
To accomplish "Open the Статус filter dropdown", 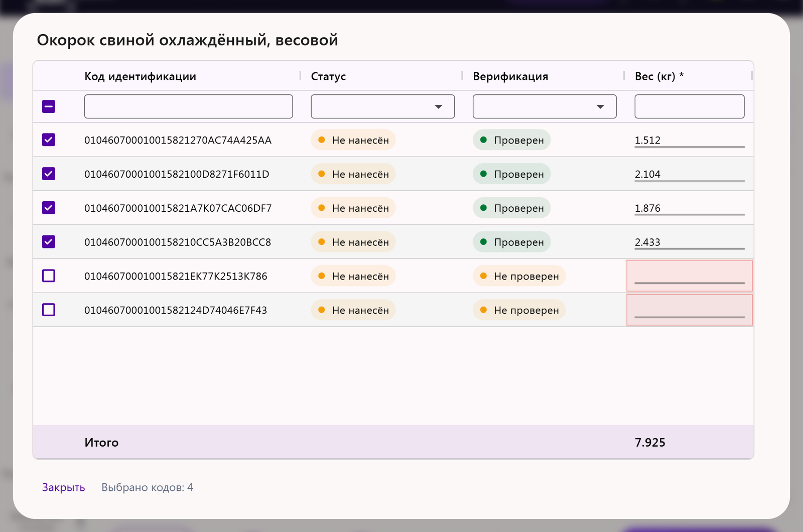I will point(383,106).
